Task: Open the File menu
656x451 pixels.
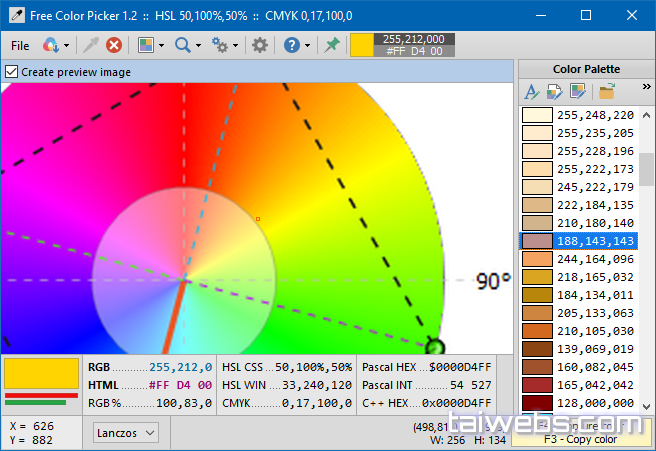Action: tap(20, 45)
